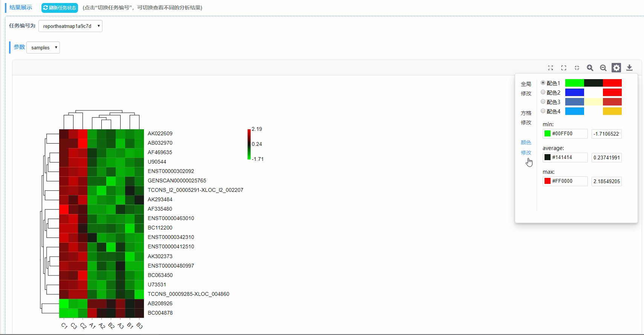The width and height of the screenshot is (644, 335).
Task: Select the 配色1 radio button
Action: (543, 83)
